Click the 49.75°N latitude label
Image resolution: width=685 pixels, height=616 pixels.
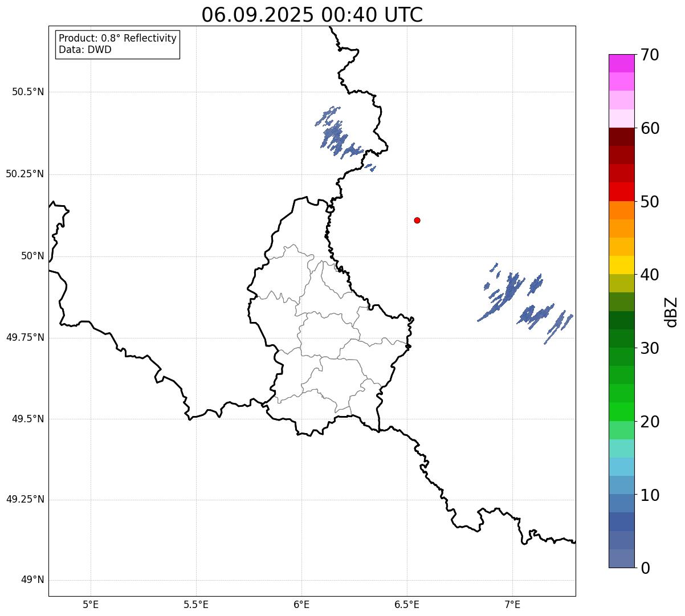click(25, 338)
